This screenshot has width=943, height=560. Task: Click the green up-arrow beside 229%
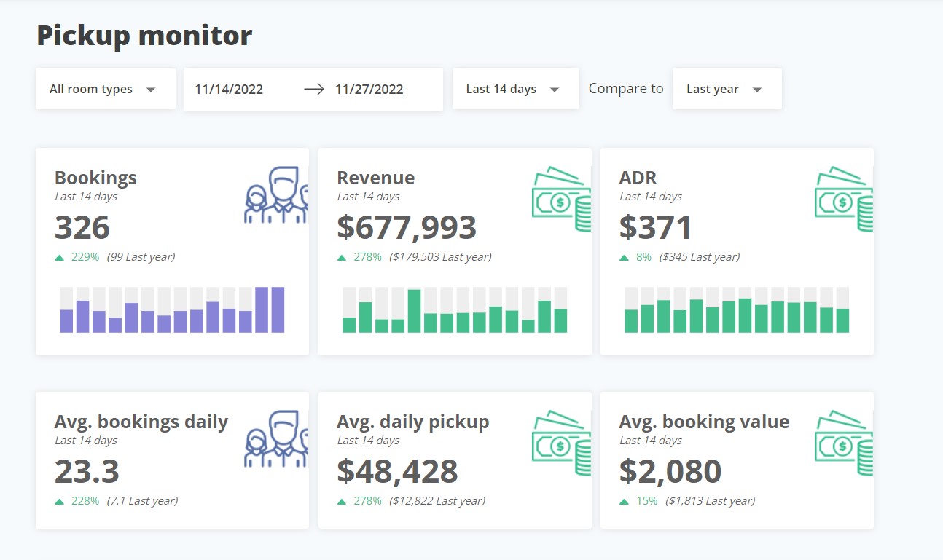click(60, 256)
